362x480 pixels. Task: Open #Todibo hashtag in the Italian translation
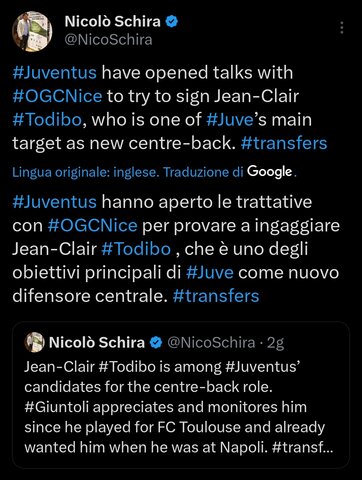[136, 249]
